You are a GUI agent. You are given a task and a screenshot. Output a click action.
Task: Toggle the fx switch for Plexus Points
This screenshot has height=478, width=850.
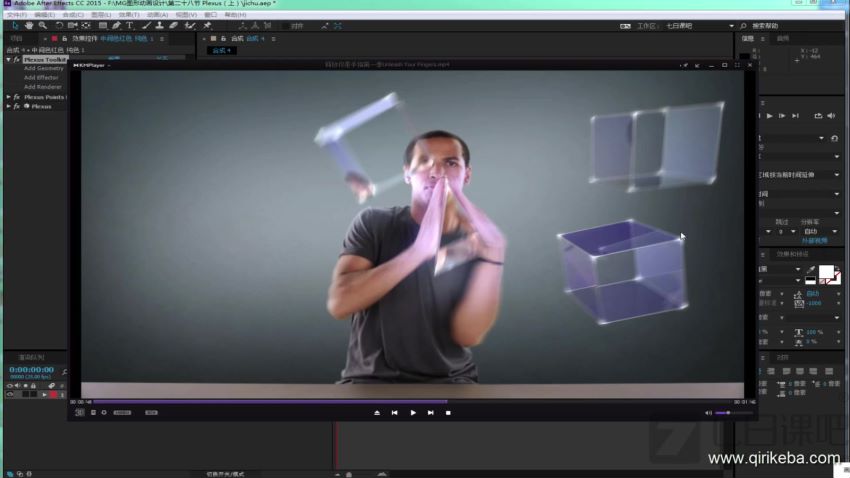coord(17,97)
